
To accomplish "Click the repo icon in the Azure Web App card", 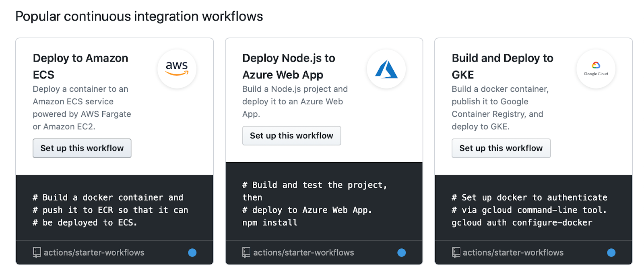I will coord(246,252).
